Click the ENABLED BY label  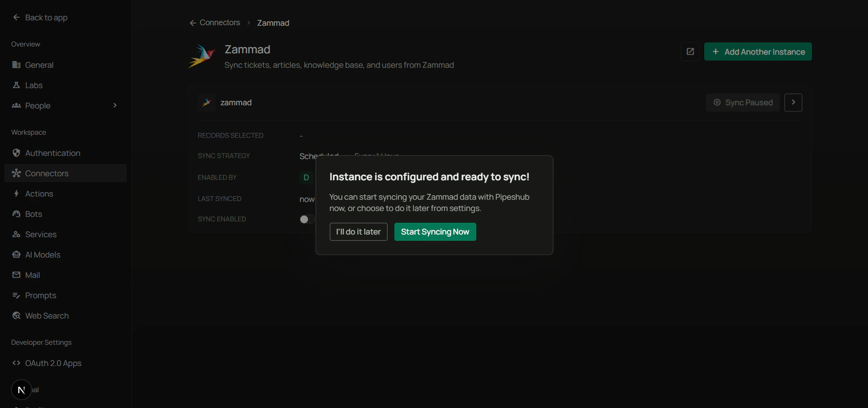217,178
